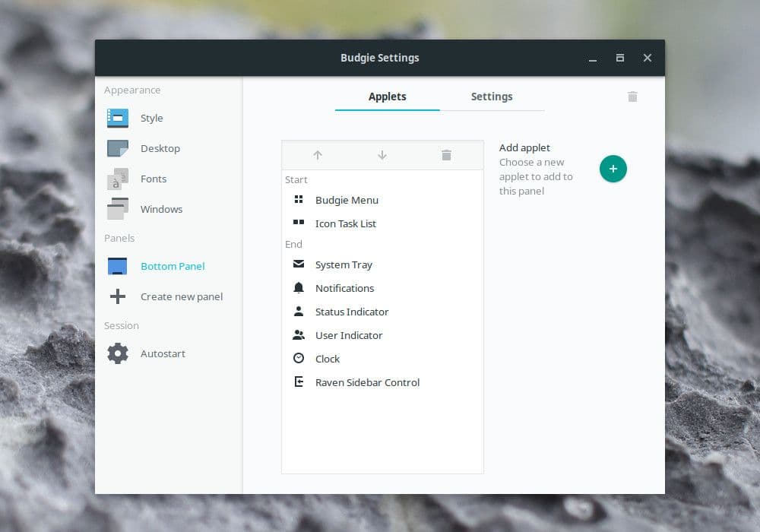Click the Bottom Panel icon
This screenshot has height=532, width=760.
coord(117,266)
